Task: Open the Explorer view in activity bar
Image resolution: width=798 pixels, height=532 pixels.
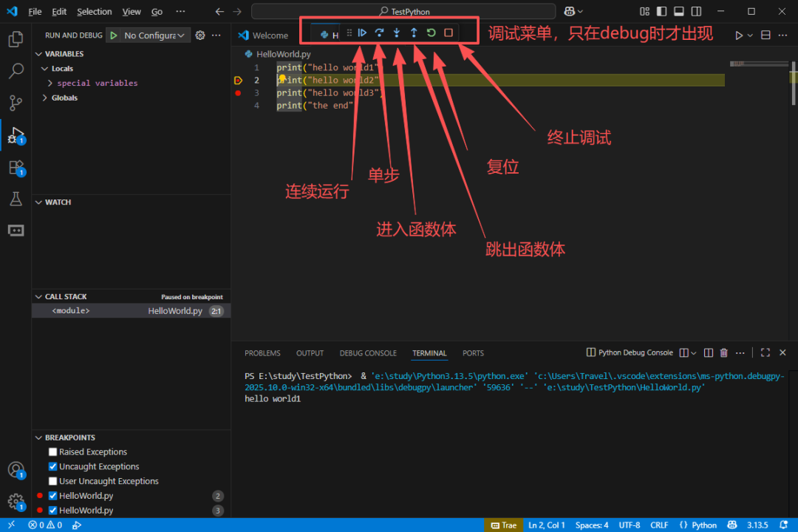Action: (x=16, y=39)
